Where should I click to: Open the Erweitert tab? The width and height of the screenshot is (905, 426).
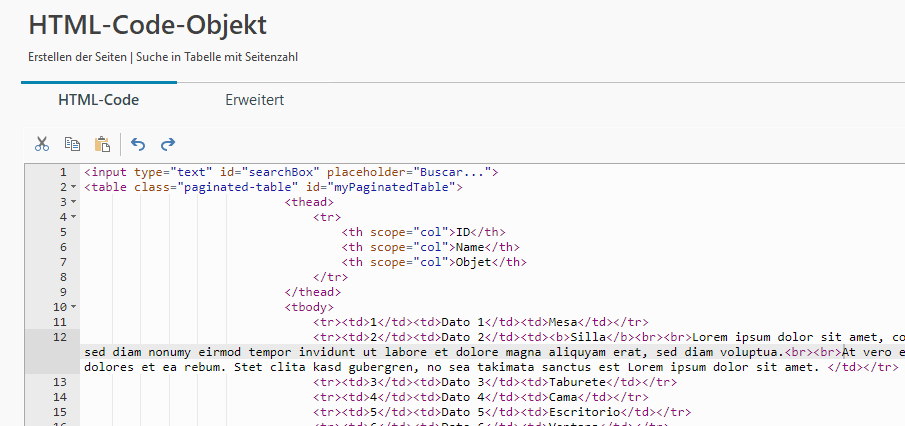click(x=255, y=100)
